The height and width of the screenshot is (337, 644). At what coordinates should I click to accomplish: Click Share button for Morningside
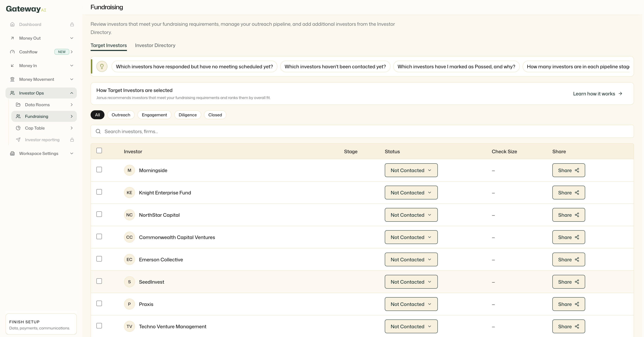pyautogui.click(x=569, y=170)
